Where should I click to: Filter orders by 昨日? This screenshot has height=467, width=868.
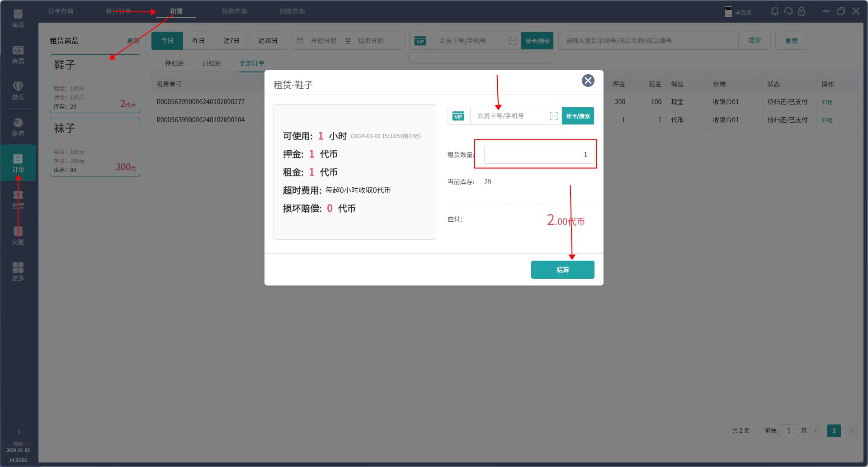tap(198, 41)
